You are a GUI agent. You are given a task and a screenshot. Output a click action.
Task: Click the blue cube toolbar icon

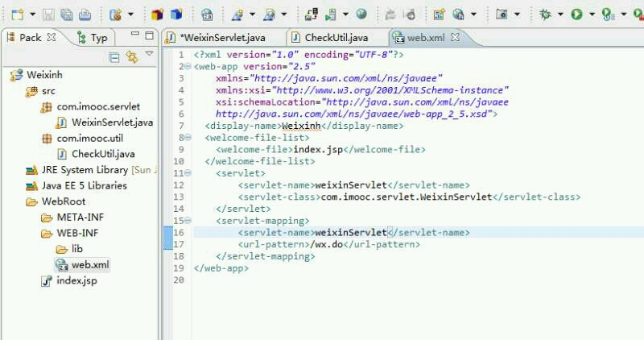click(176, 15)
